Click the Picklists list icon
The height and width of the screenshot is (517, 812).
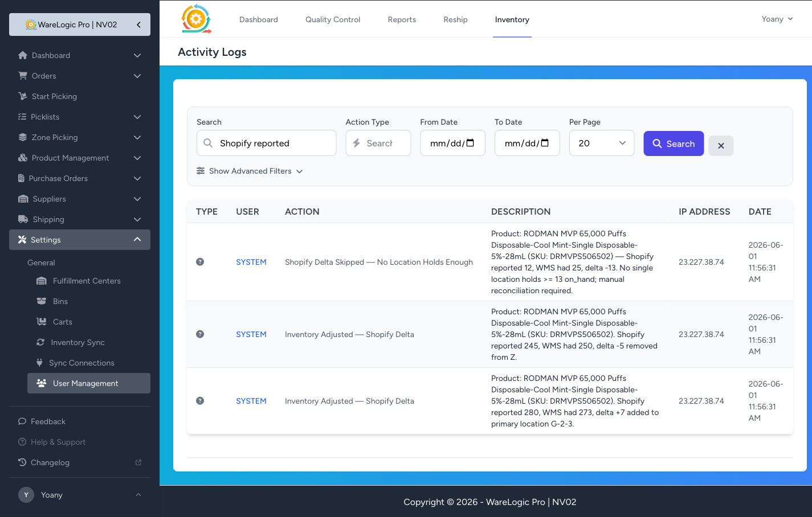pyautogui.click(x=22, y=117)
